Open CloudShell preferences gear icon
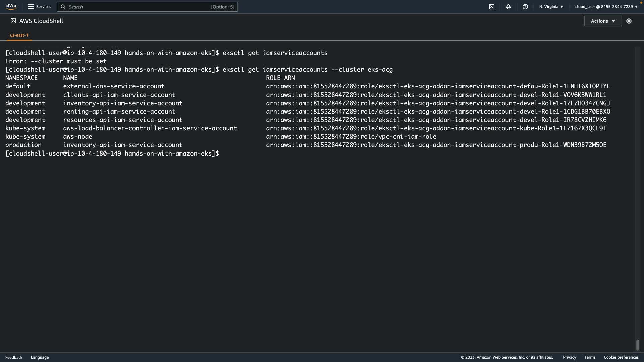 coord(629,21)
